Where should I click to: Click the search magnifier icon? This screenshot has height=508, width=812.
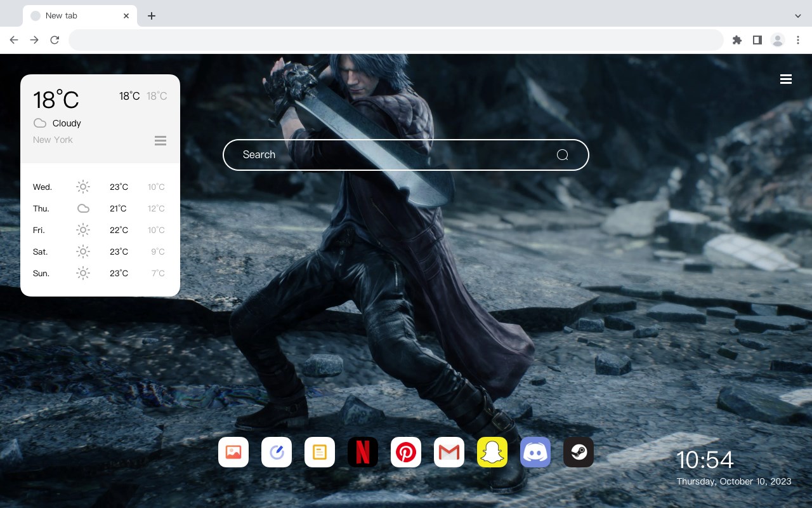click(562, 155)
